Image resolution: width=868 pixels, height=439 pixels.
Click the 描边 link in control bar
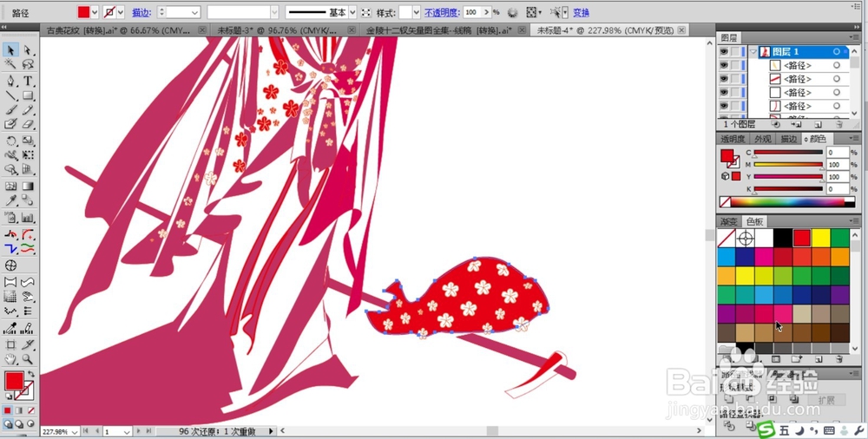coord(141,12)
